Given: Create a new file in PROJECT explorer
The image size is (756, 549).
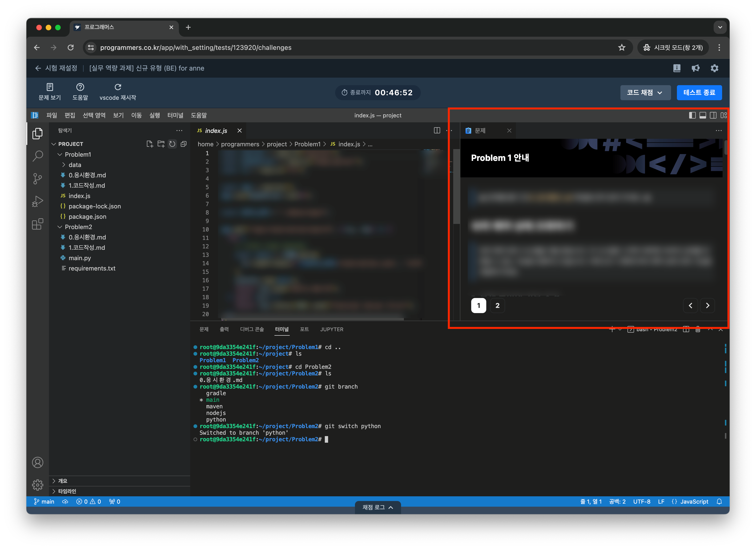Looking at the screenshot, I should click(x=150, y=144).
